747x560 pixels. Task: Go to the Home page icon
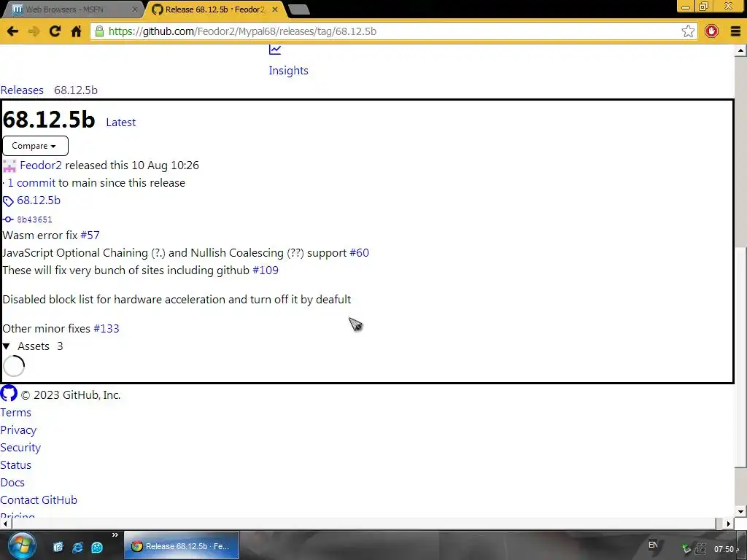[x=76, y=31]
